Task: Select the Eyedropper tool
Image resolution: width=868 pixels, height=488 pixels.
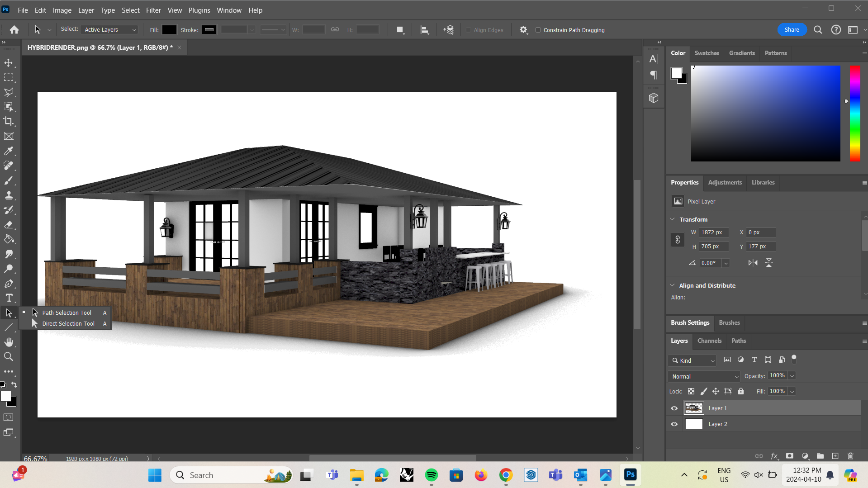Action: click(x=9, y=151)
